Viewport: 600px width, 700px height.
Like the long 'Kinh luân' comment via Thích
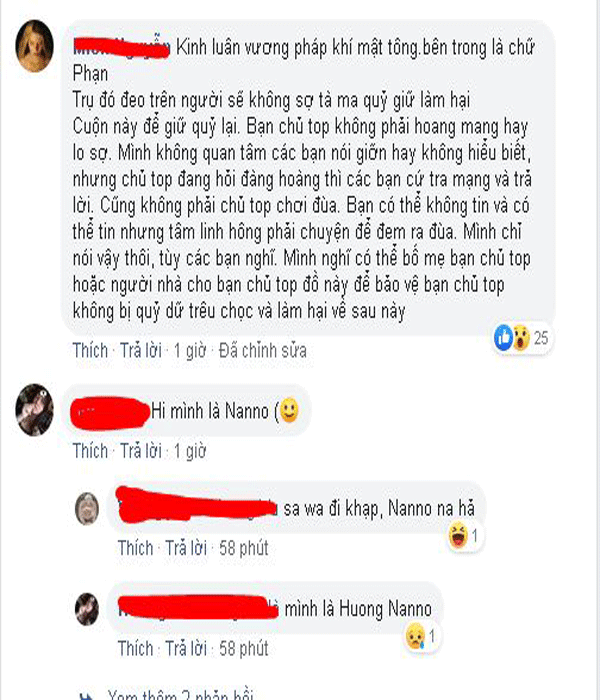click(91, 350)
